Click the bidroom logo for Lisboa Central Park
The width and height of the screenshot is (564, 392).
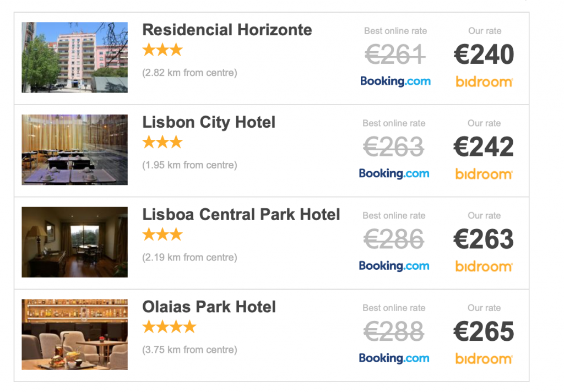[484, 266]
